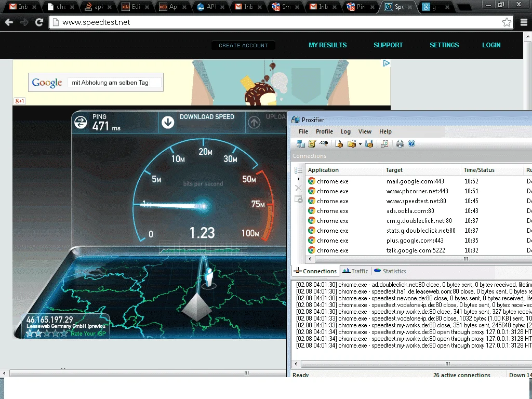532x399 pixels.
Task: Open Proxifier Profile menu
Action: pyautogui.click(x=324, y=131)
